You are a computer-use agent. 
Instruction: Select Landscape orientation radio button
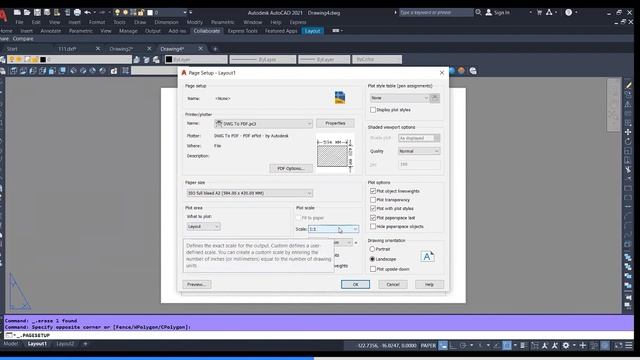(372, 259)
